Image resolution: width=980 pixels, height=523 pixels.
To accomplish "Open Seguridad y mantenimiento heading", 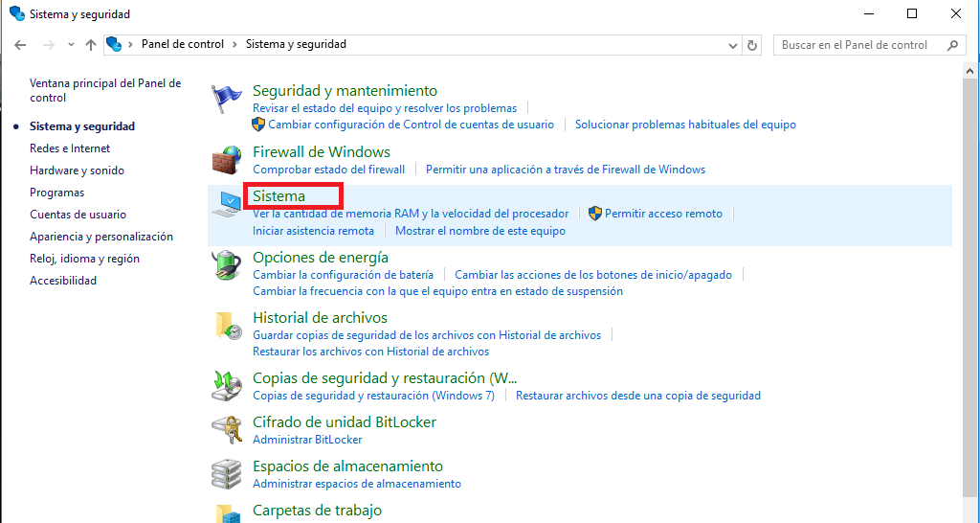I will pos(345,91).
